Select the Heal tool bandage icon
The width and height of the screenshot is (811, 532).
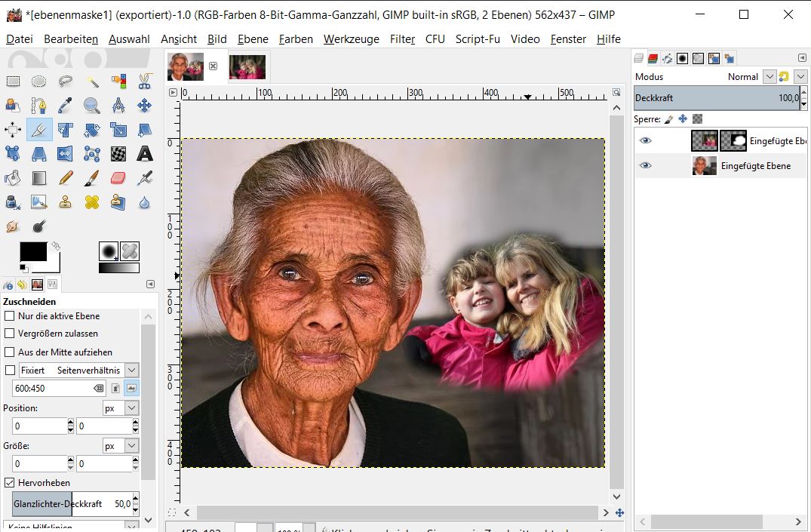[x=92, y=202]
